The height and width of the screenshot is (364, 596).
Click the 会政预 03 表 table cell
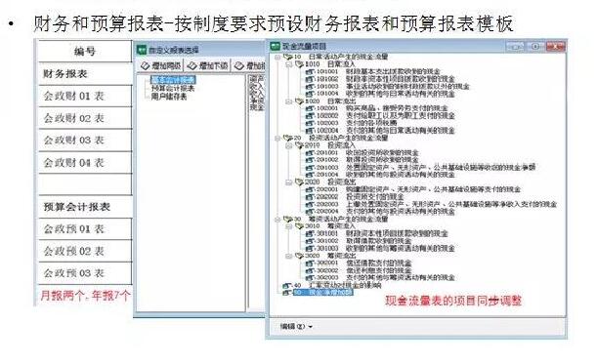(x=85, y=273)
